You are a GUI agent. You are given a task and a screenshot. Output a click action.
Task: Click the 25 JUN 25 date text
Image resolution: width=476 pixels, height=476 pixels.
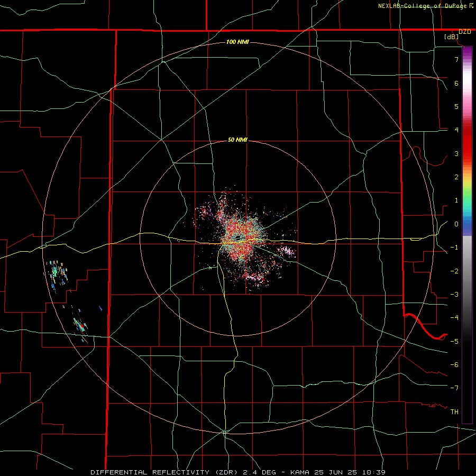[336, 472]
